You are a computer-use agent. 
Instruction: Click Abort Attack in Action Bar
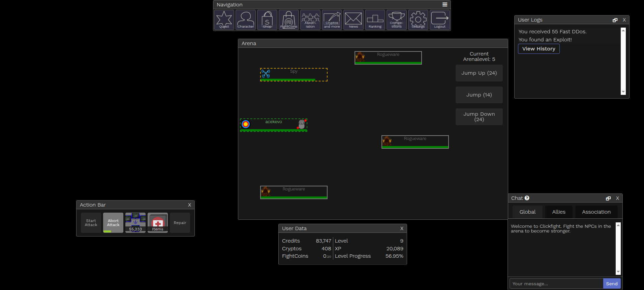[x=113, y=223]
